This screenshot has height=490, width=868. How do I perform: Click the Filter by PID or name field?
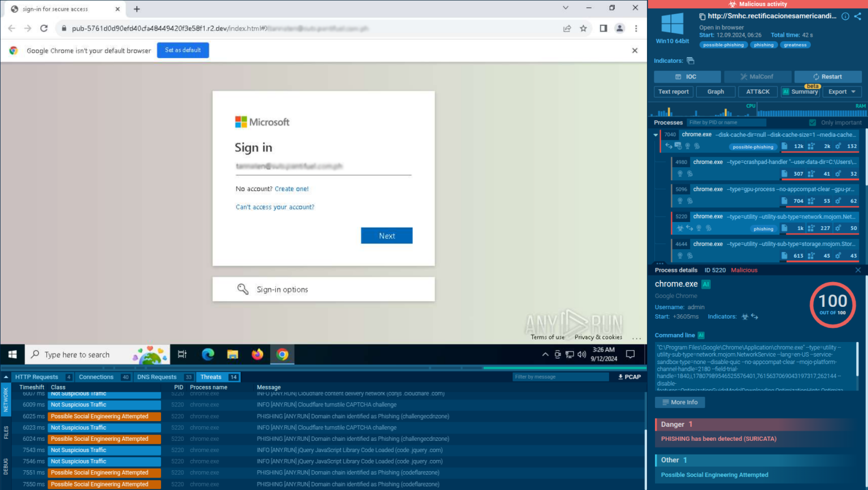726,123
